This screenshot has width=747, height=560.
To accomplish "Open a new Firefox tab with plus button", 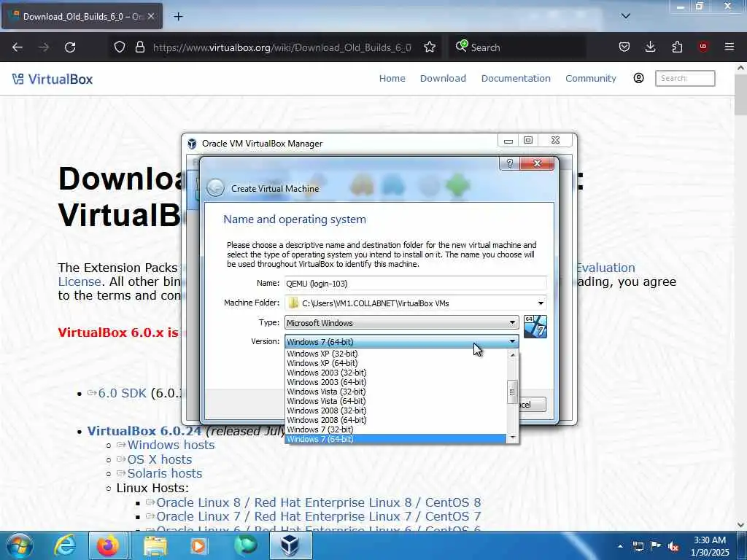I will [178, 17].
